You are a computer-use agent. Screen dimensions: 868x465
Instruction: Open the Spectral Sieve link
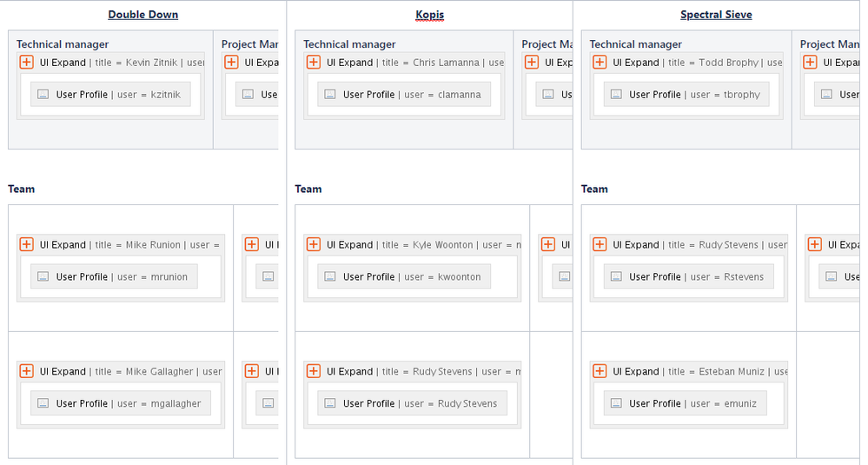pos(716,15)
